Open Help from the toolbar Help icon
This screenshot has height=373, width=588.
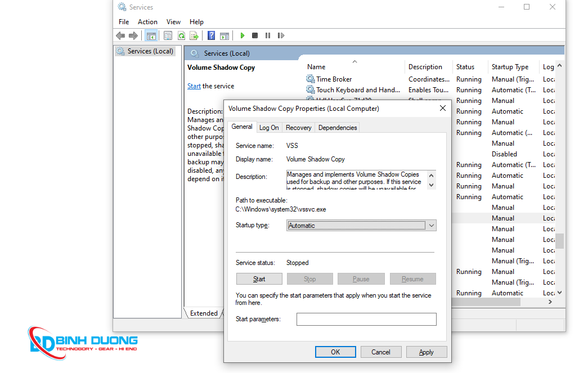point(210,35)
